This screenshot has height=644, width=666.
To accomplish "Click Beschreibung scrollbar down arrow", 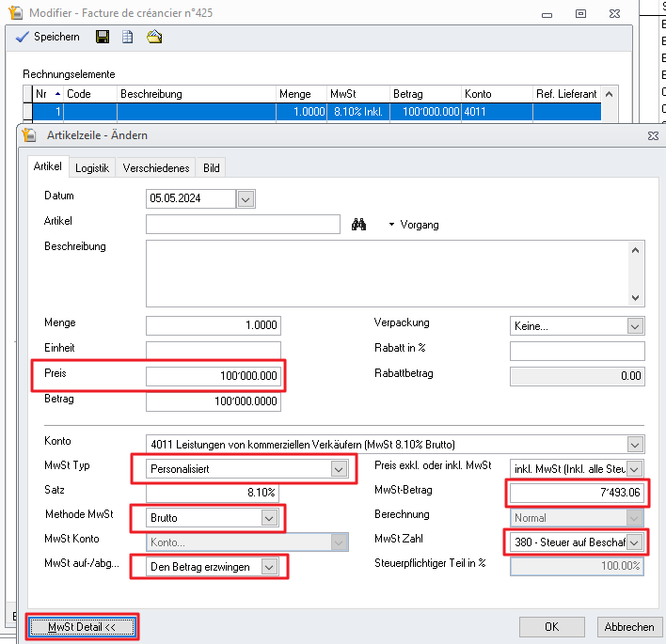I will coord(635,297).
